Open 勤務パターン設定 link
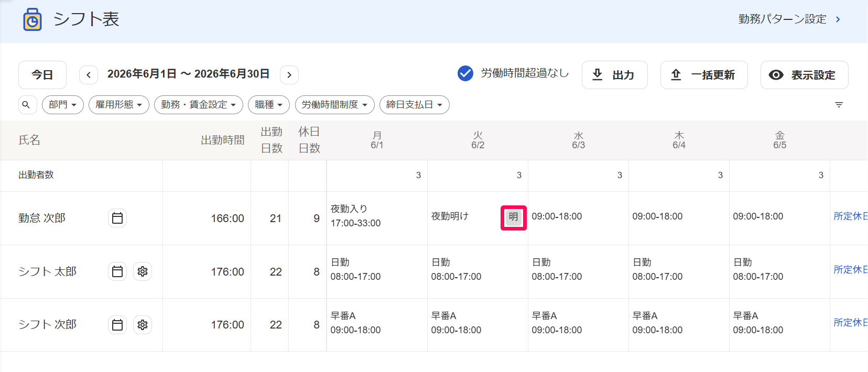Screen dimensions: 868x372 (789, 19)
